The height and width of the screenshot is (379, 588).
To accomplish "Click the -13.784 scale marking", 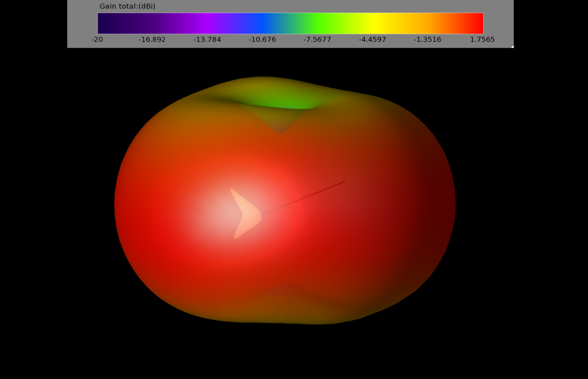I will tap(206, 40).
